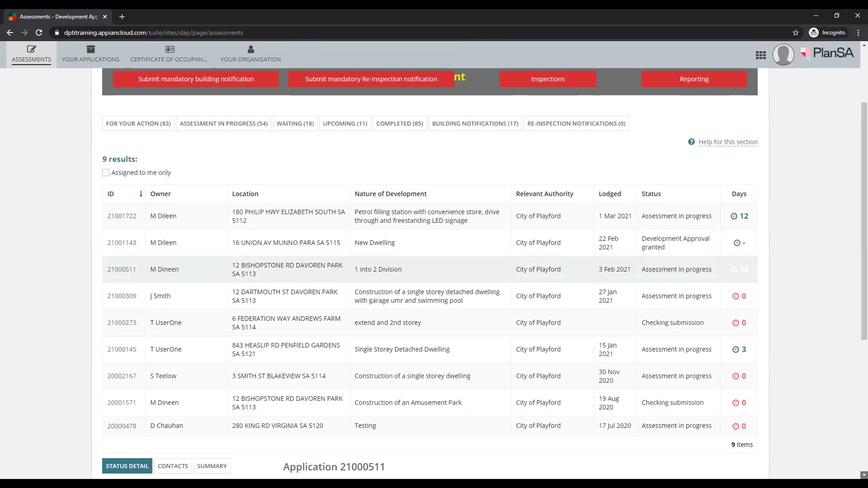This screenshot has width=868, height=488.
Task: Tick the Assigned to me only checkbox
Action: coord(106,173)
